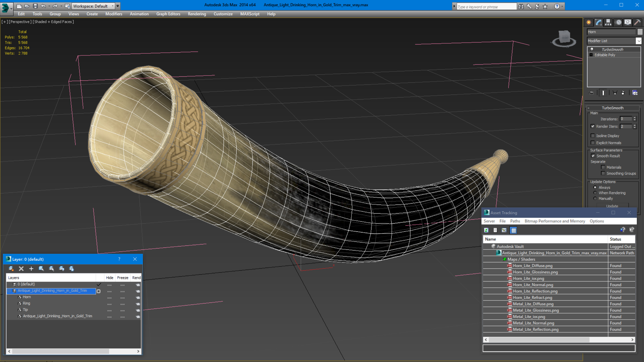Click Add Selected Objects plus icon in Layer dialog

31,269
